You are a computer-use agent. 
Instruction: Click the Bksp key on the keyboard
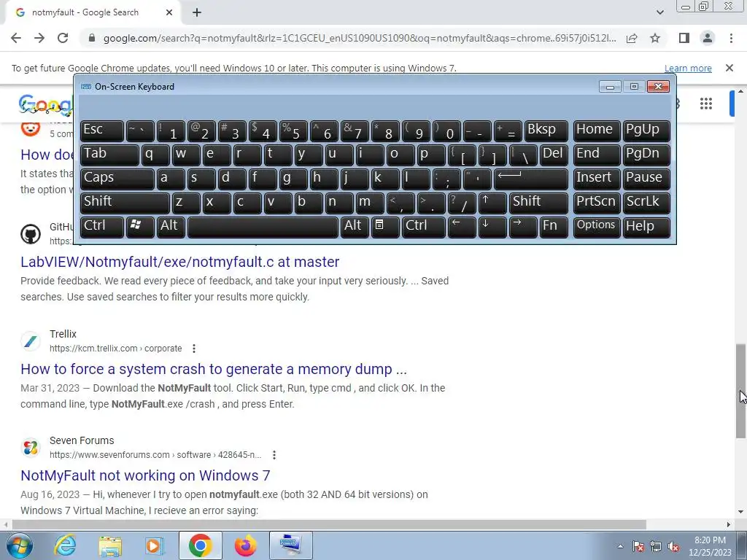(546, 131)
